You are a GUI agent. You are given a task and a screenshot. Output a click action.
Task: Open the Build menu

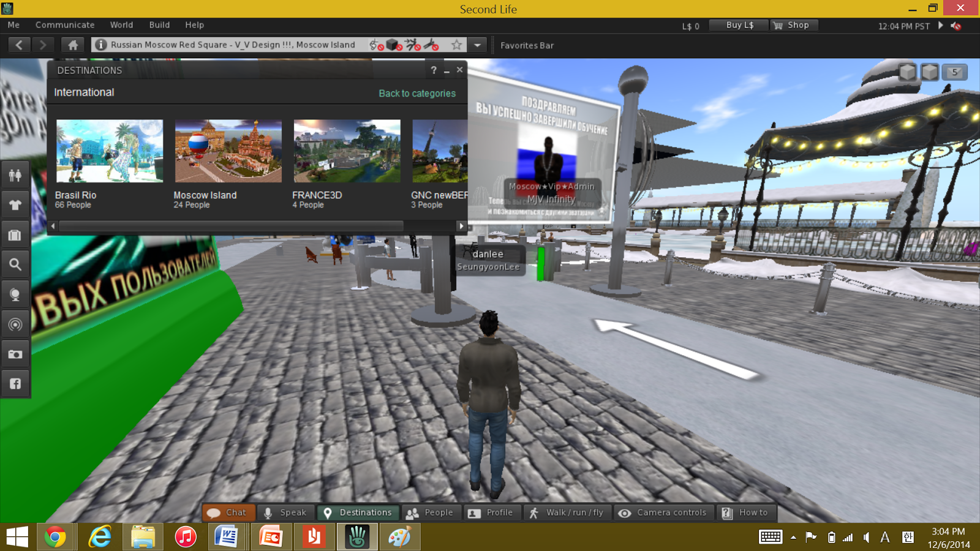click(x=159, y=25)
